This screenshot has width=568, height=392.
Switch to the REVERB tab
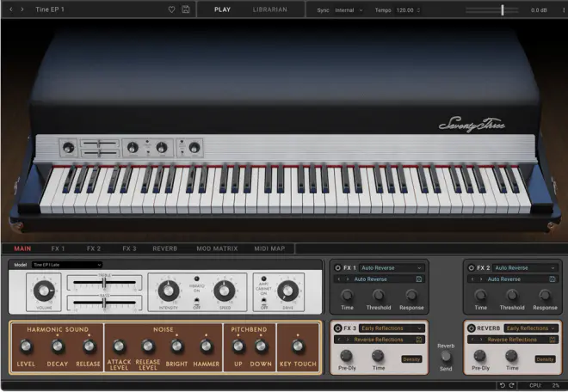click(x=165, y=248)
